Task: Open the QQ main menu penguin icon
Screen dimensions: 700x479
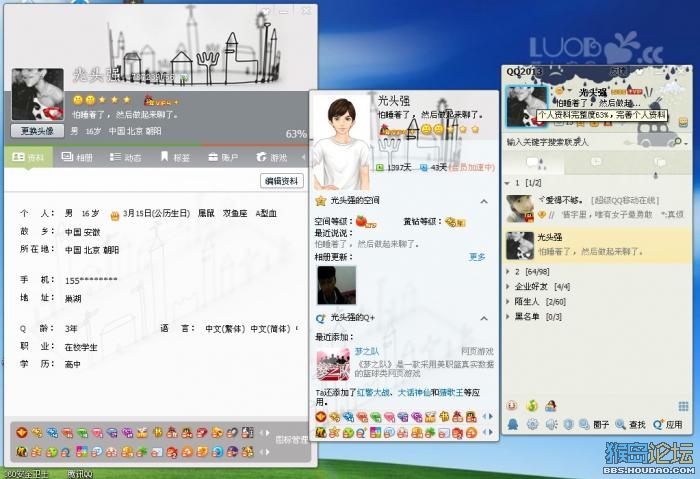Action: point(513,424)
